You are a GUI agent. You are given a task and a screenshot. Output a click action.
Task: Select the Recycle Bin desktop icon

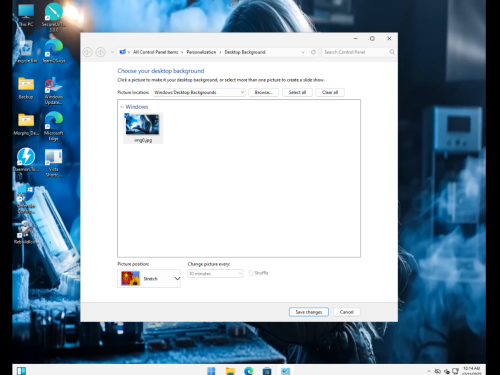point(26,52)
